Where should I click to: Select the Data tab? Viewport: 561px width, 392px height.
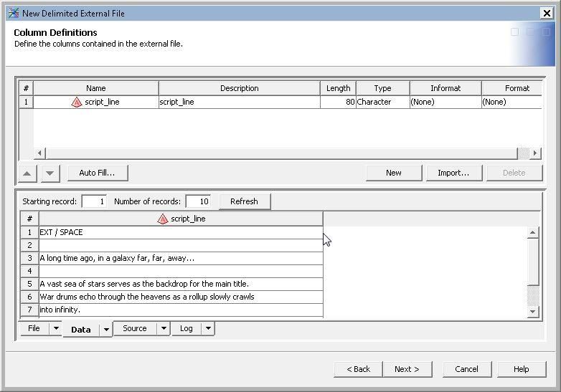(x=81, y=330)
